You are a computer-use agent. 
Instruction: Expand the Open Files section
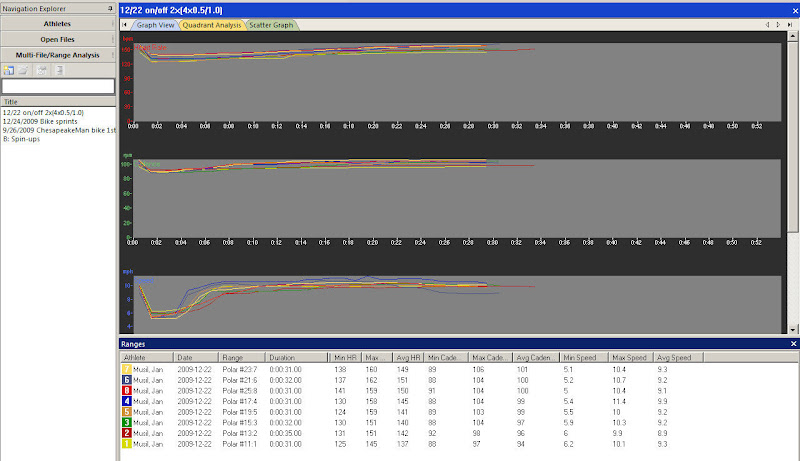tap(56, 38)
